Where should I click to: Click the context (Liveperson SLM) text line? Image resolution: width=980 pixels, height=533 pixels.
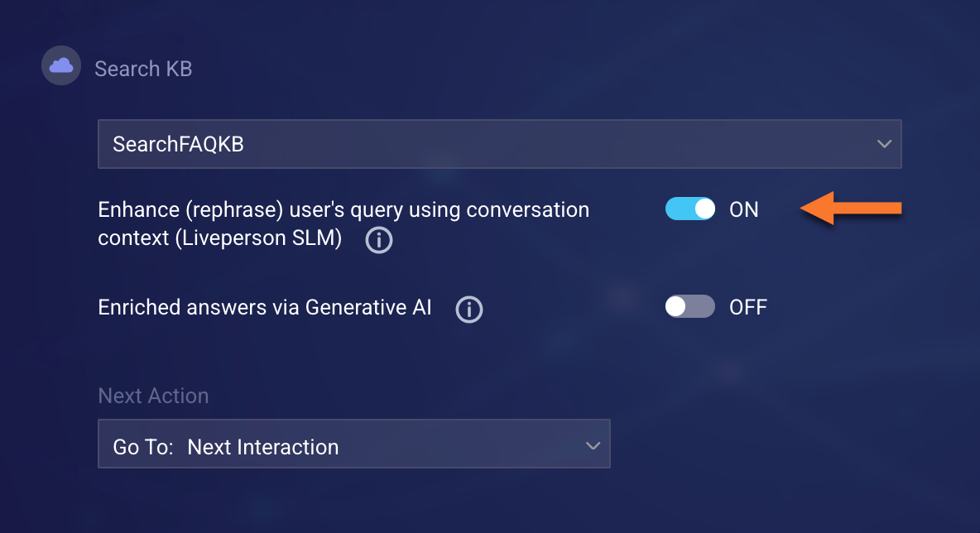(220, 239)
